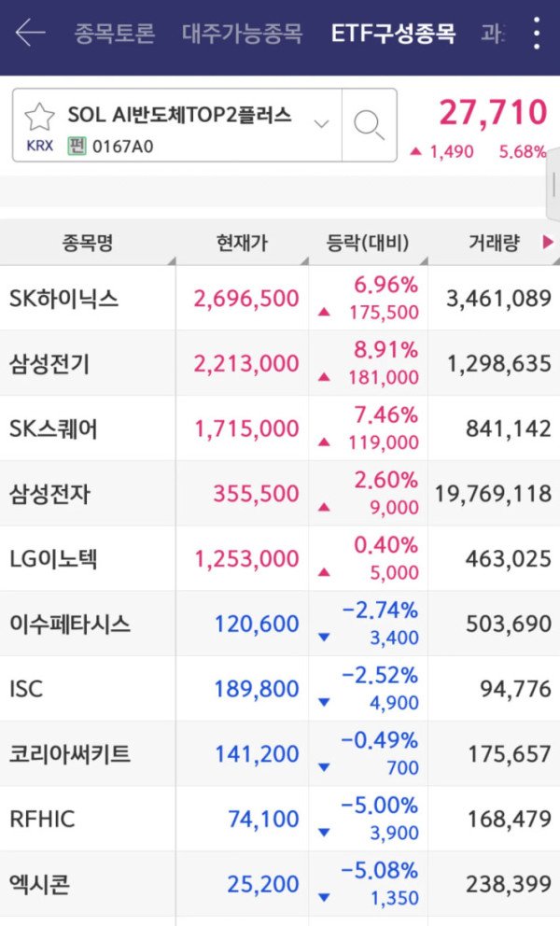Open the 삼성전기 stock row

click(280, 363)
